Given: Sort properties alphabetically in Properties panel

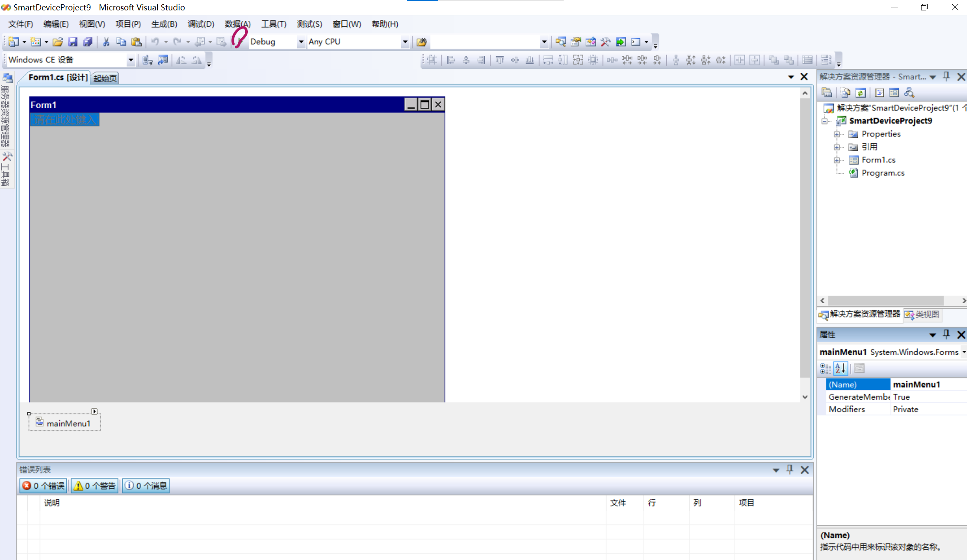Looking at the screenshot, I should 840,368.
